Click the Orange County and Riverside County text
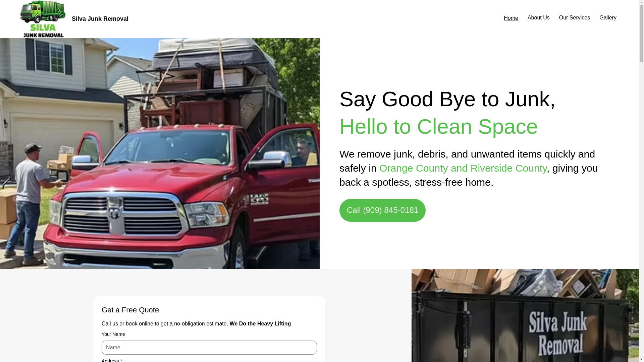644x362 pixels. (463, 168)
